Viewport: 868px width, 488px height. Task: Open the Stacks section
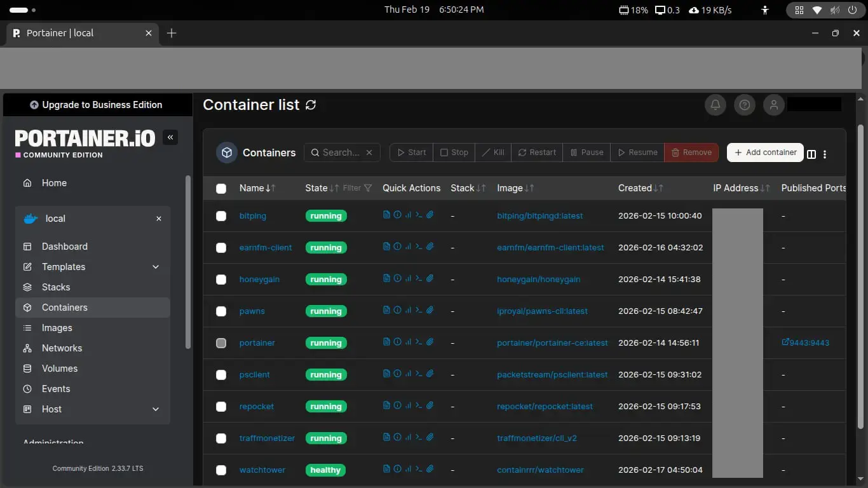tap(92, 287)
